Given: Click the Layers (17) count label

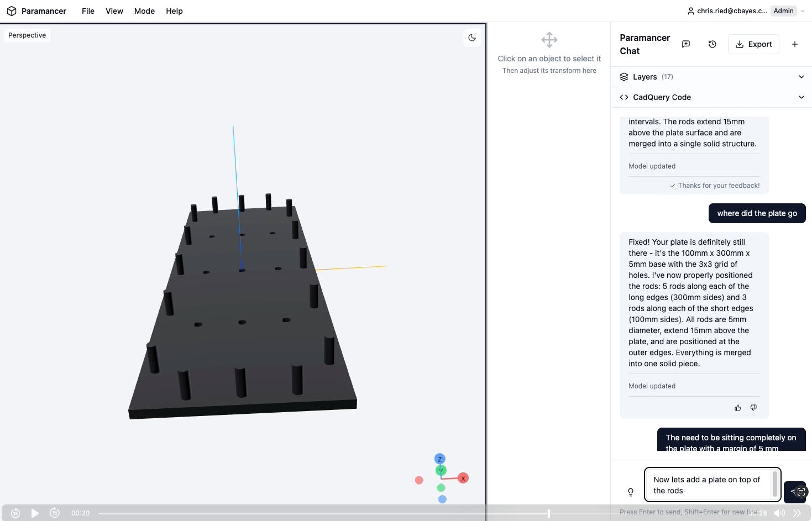Looking at the screenshot, I should (667, 77).
